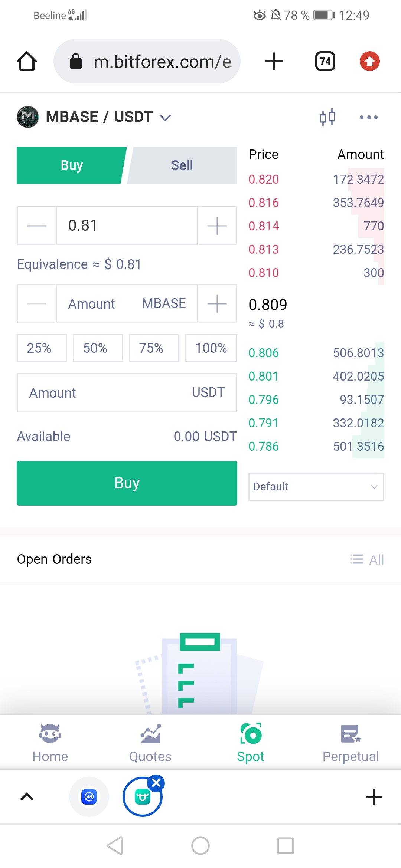The width and height of the screenshot is (401, 868).
Task: Open the candlestick chart view icon
Action: click(327, 117)
